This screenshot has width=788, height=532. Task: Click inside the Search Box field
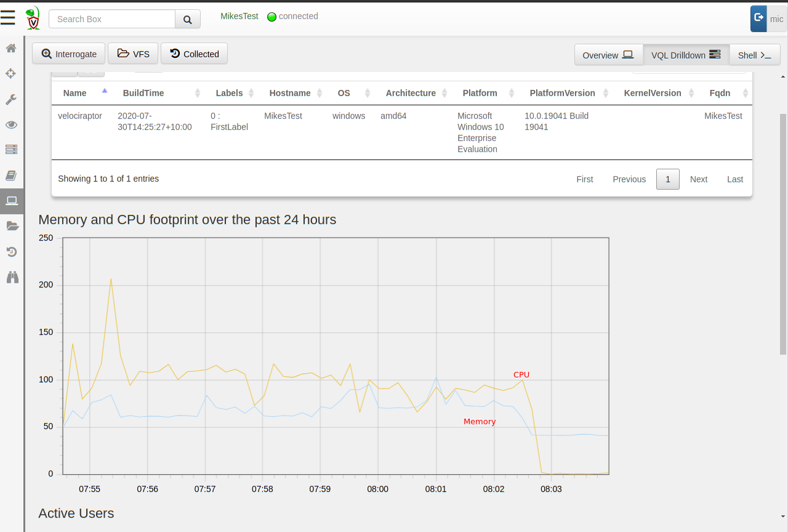(112, 19)
